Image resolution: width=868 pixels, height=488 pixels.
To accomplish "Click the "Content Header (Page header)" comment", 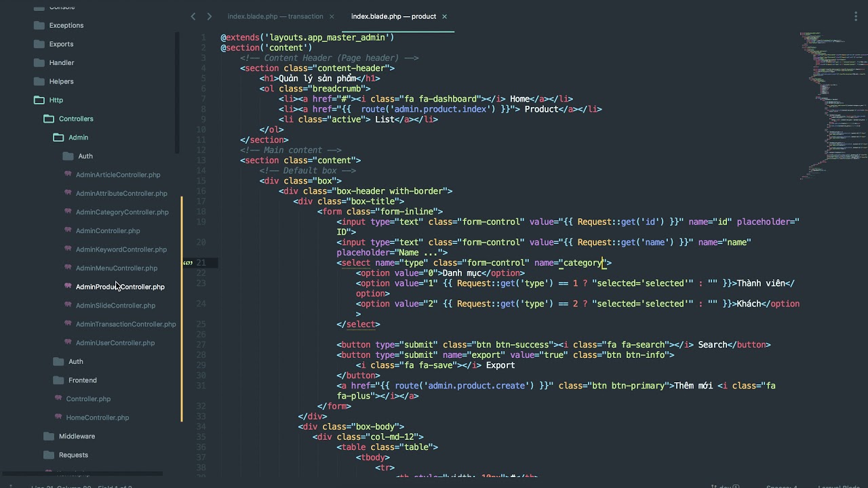I will [331, 58].
